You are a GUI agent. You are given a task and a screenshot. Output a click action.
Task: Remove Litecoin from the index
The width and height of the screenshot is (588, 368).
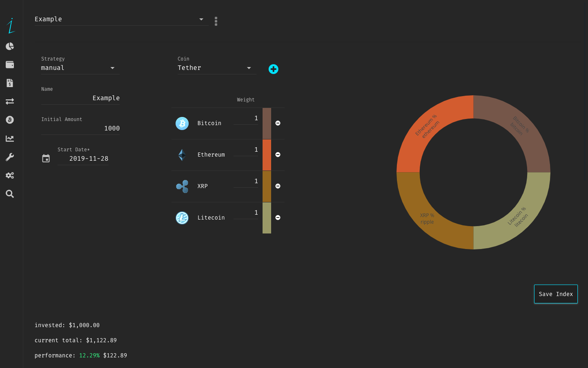(278, 218)
